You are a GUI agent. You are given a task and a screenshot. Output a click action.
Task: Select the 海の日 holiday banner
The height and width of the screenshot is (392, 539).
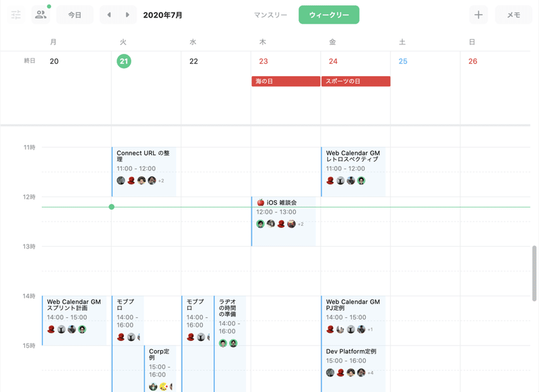(284, 81)
